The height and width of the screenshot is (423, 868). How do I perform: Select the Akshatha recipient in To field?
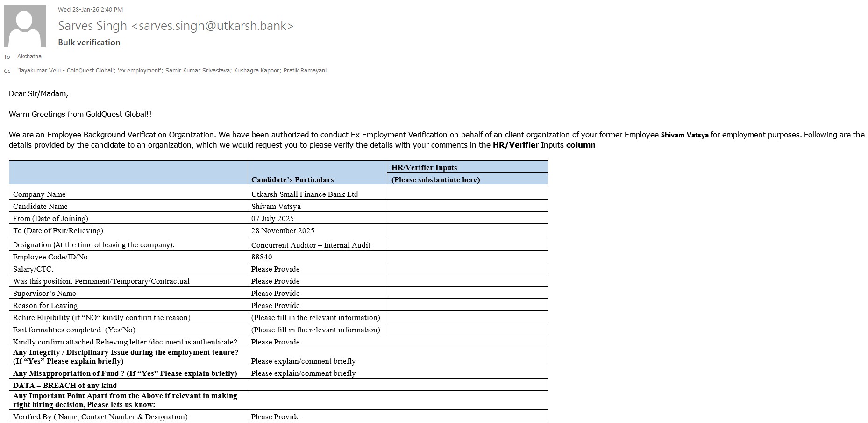click(29, 57)
